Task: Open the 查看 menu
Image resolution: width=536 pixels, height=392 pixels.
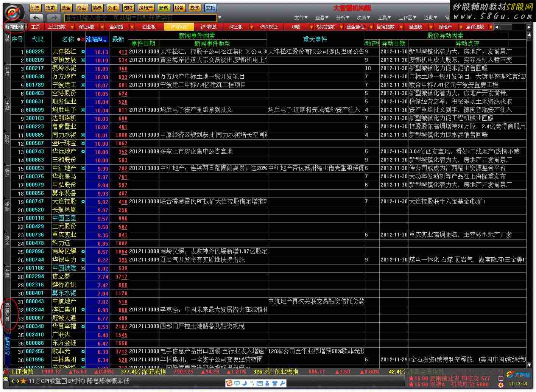Action: tap(322, 17)
